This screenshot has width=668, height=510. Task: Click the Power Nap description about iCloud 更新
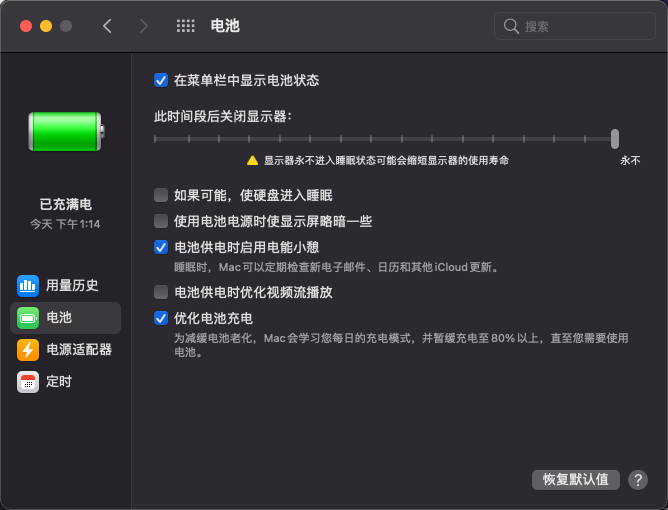[x=337, y=268]
